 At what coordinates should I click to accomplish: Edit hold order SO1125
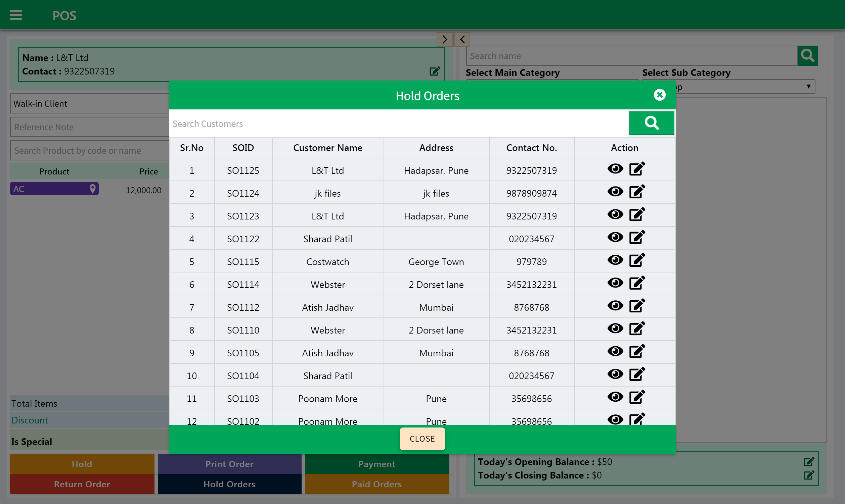[637, 169]
